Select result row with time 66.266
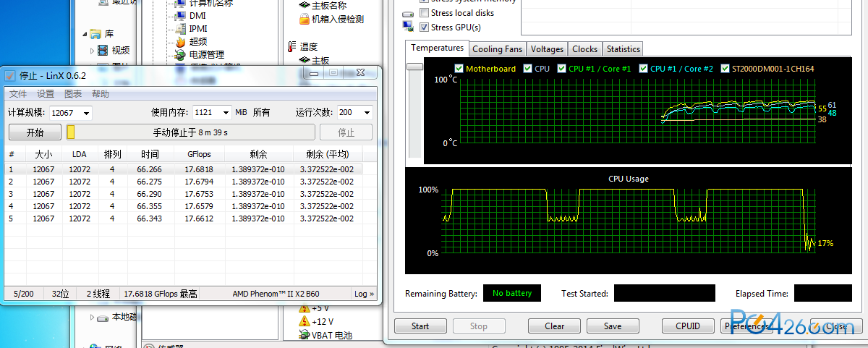868x348 pixels. [x=184, y=169]
